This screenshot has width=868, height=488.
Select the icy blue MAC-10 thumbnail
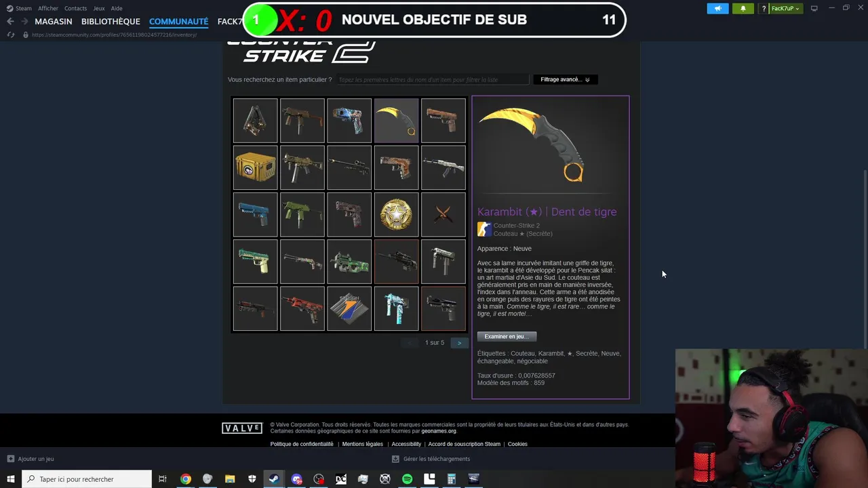(396, 308)
